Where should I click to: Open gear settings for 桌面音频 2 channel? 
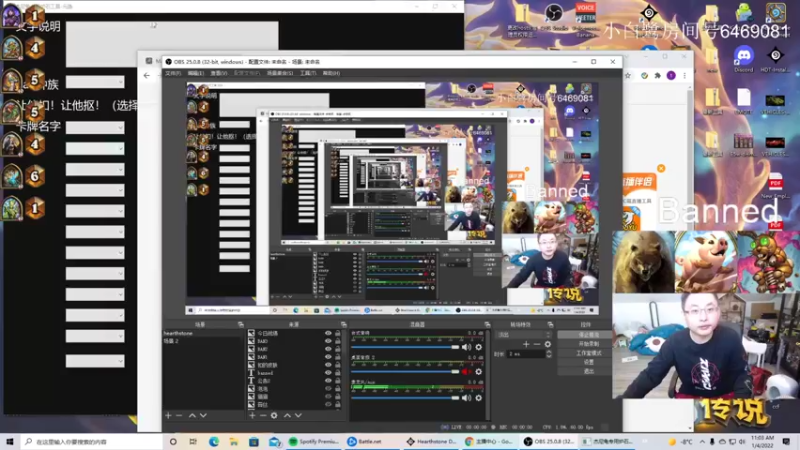pos(479,372)
